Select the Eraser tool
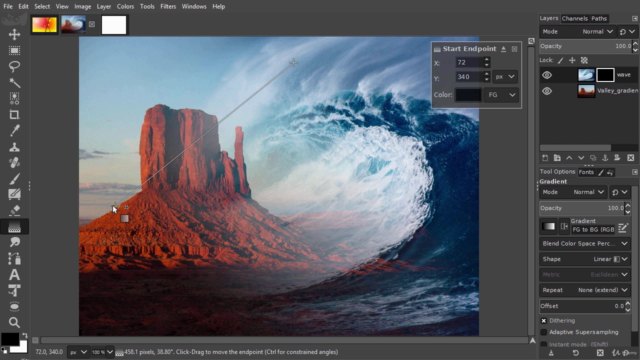The image size is (640, 360). pyautogui.click(x=14, y=211)
